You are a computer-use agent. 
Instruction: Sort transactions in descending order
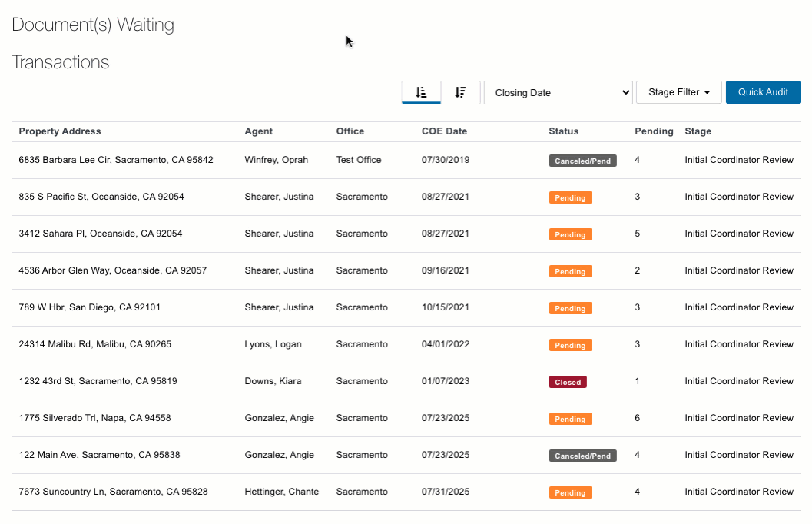point(460,92)
